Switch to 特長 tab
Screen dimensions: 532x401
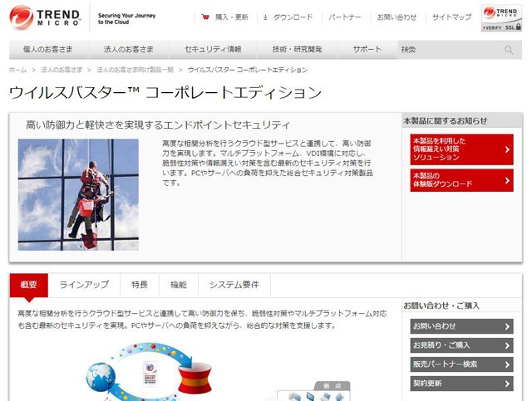tap(140, 285)
